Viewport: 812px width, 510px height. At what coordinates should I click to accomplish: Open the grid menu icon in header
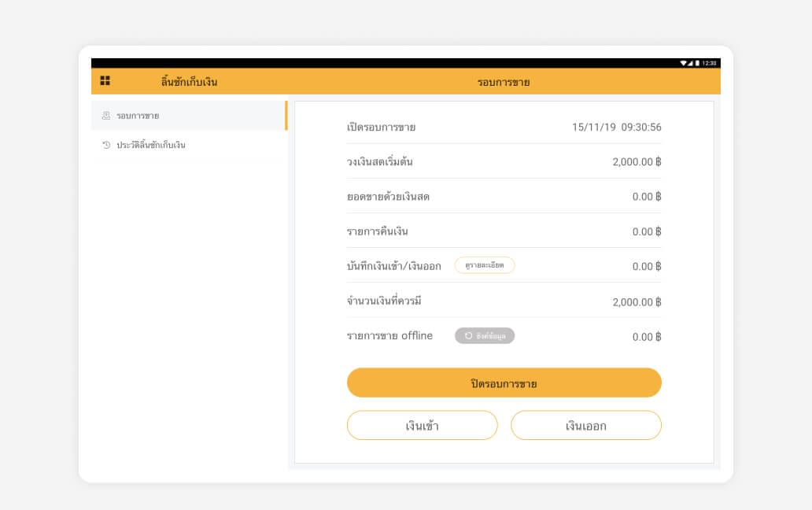coord(105,81)
